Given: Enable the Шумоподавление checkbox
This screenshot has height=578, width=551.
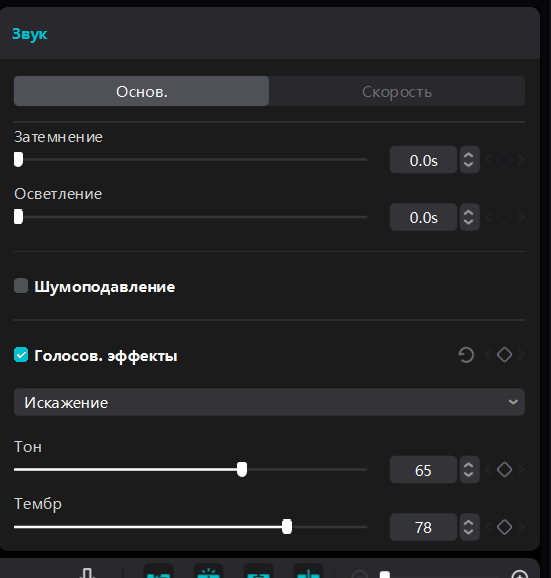Looking at the screenshot, I should tap(21, 286).
